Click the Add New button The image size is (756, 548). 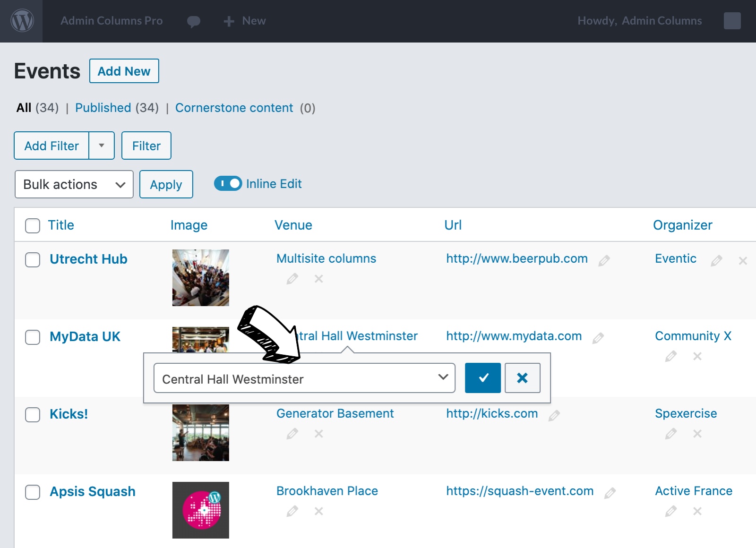pyautogui.click(x=124, y=71)
